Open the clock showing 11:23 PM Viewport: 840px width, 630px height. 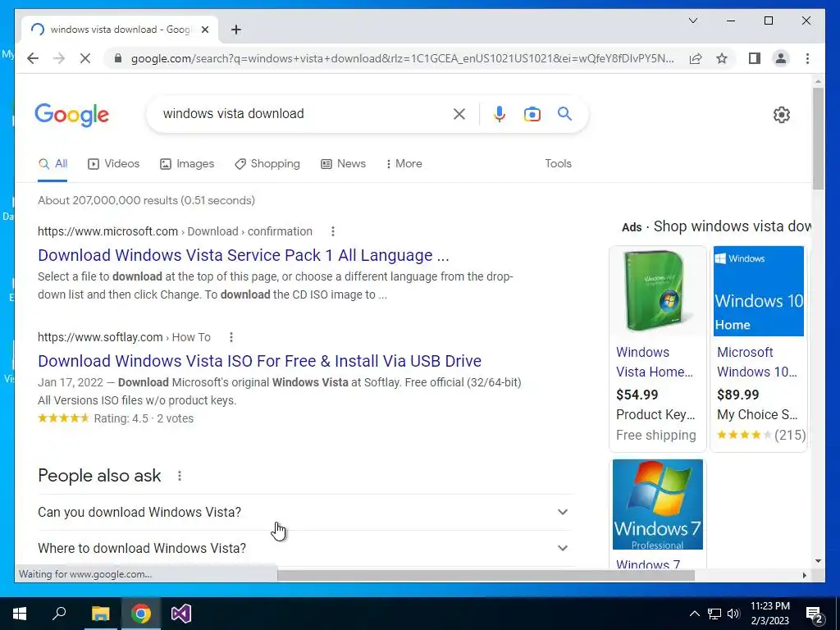[769, 614]
